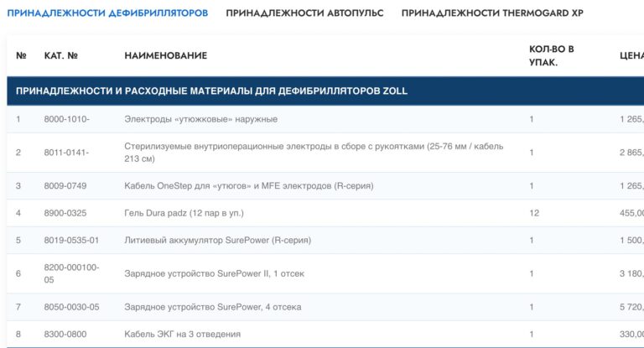Switch to Принадлежности Автопульс tab
The width and height of the screenshot is (644, 348).
[x=304, y=13]
